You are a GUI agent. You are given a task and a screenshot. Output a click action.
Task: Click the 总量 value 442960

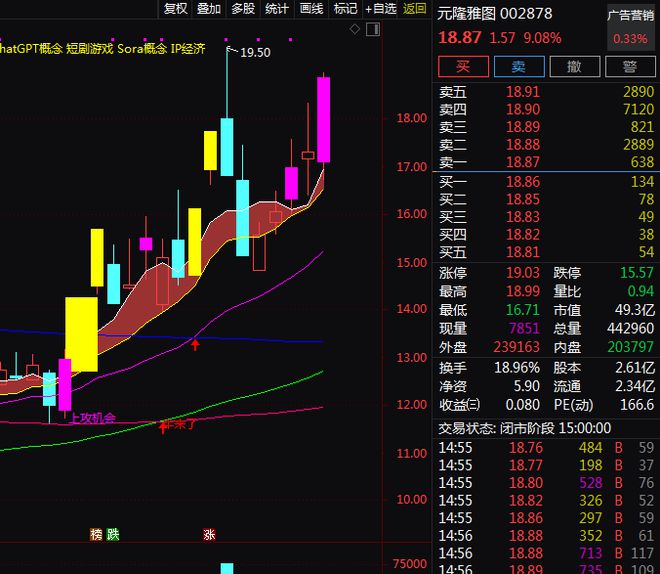pos(631,329)
